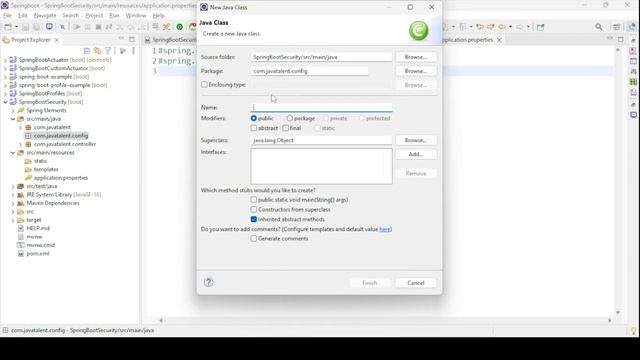Select the public modifier radio button
Screen dimensions: 640x360
click(254, 118)
